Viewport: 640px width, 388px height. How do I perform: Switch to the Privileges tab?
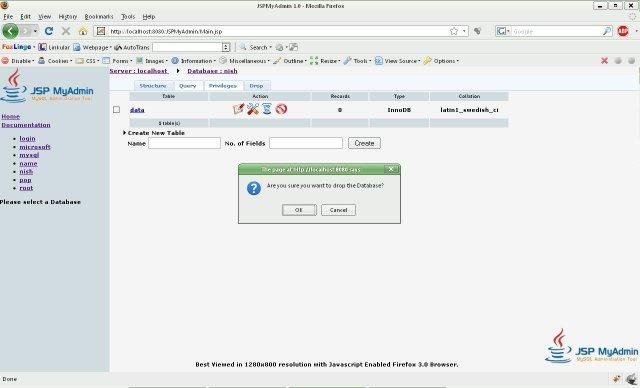(x=223, y=86)
